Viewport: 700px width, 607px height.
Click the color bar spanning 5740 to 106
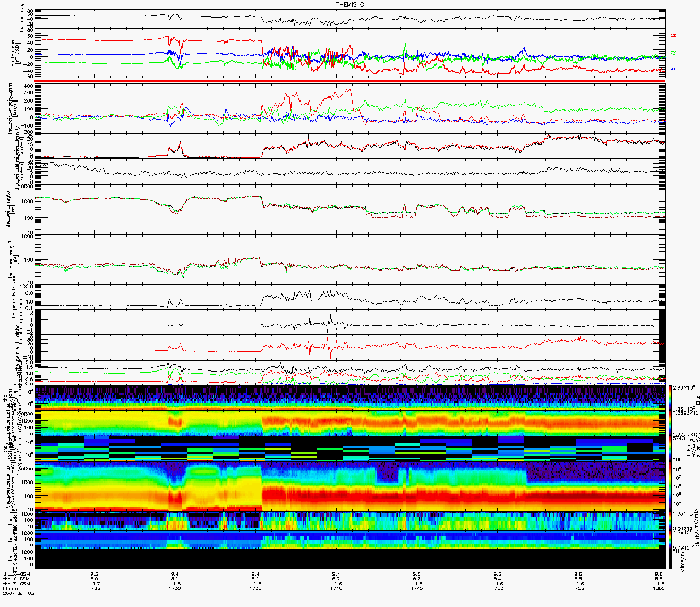[671, 448]
